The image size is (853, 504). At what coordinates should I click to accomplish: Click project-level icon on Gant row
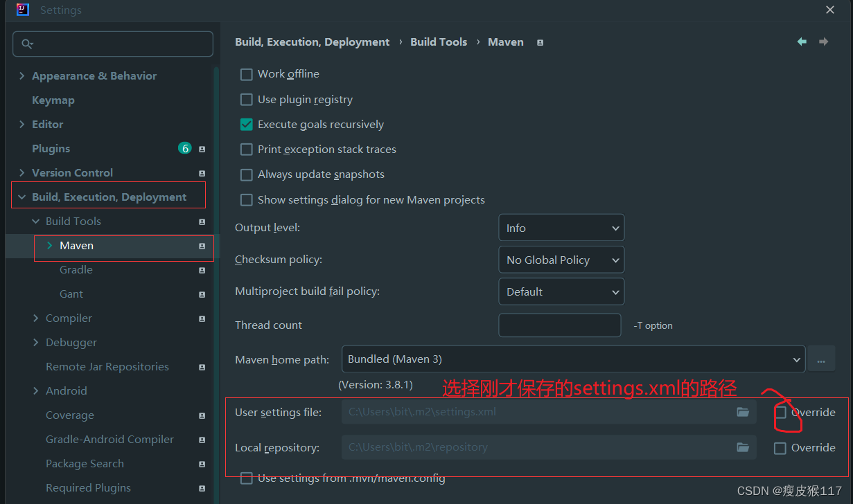tap(202, 294)
